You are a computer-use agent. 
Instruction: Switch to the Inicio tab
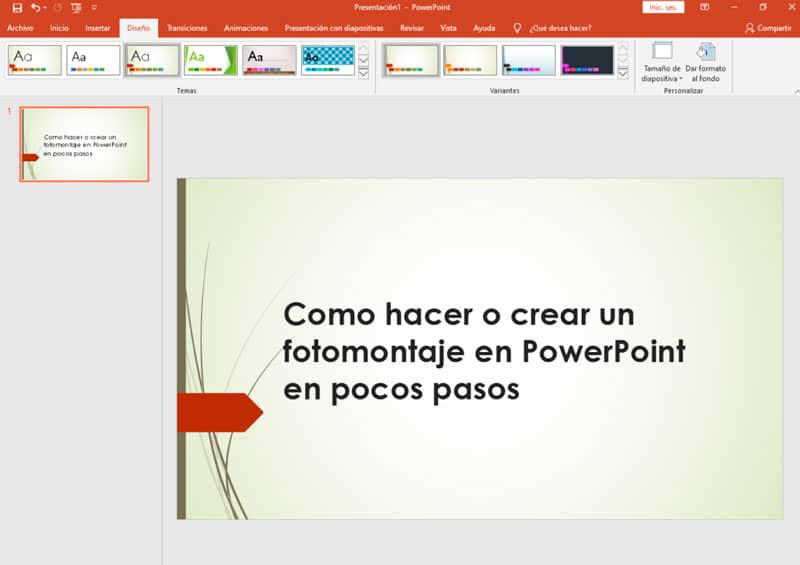point(59,28)
